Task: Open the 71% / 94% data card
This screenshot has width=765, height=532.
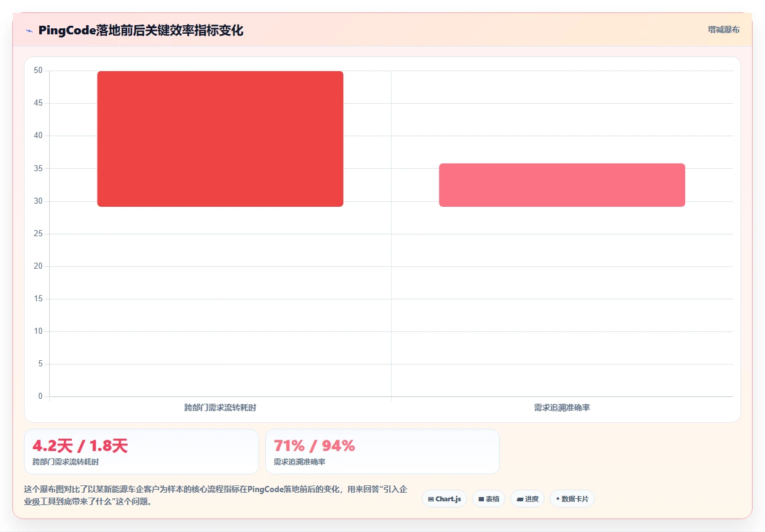Action: [382, 452]
